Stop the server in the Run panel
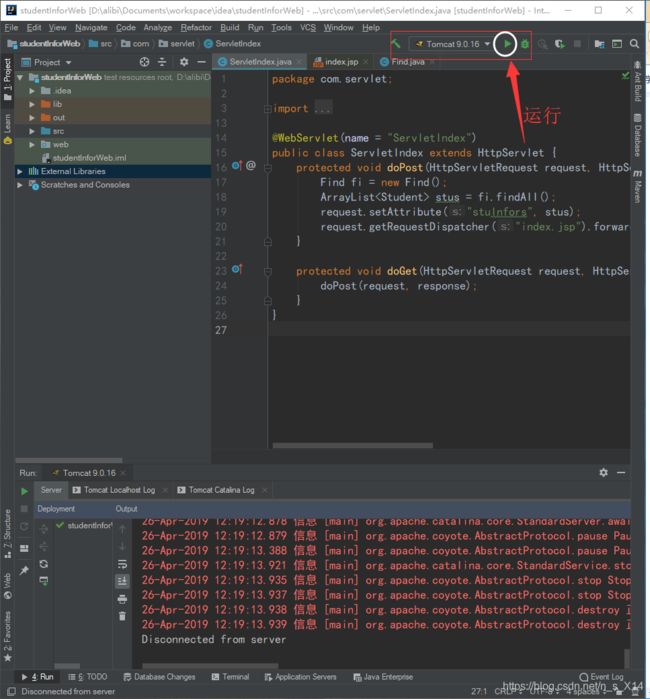The width and height of the screenshot is (650, 699). [x=24, y=509]
